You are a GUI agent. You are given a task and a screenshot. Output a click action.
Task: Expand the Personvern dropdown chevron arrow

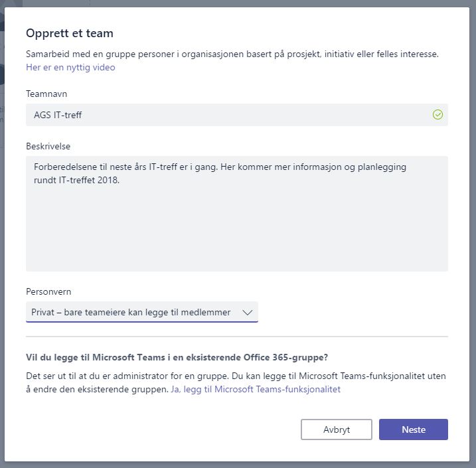tap(248, 312)
